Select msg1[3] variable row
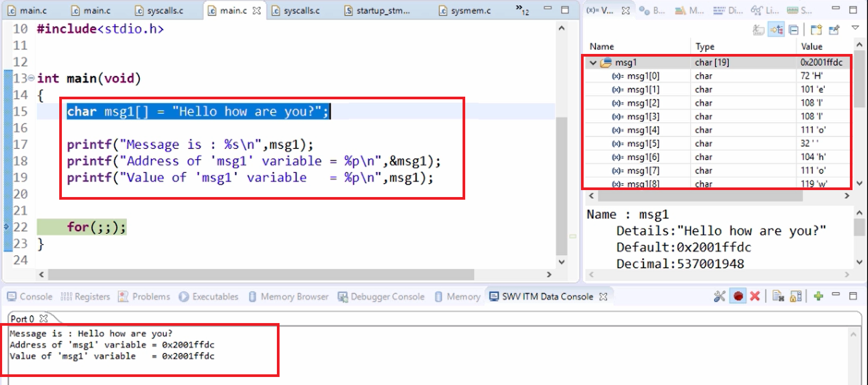The image size is (868, 385). 716,116
